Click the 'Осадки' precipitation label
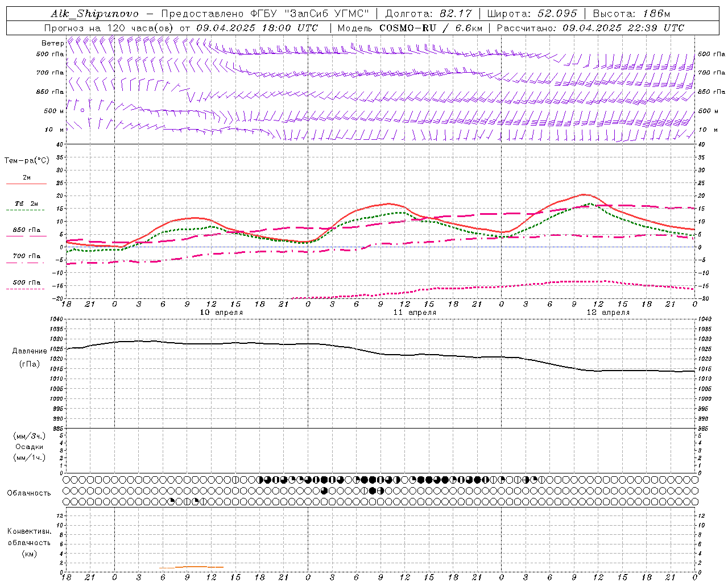Viewport: 728px width, 582px height. (x=30, y=447)
